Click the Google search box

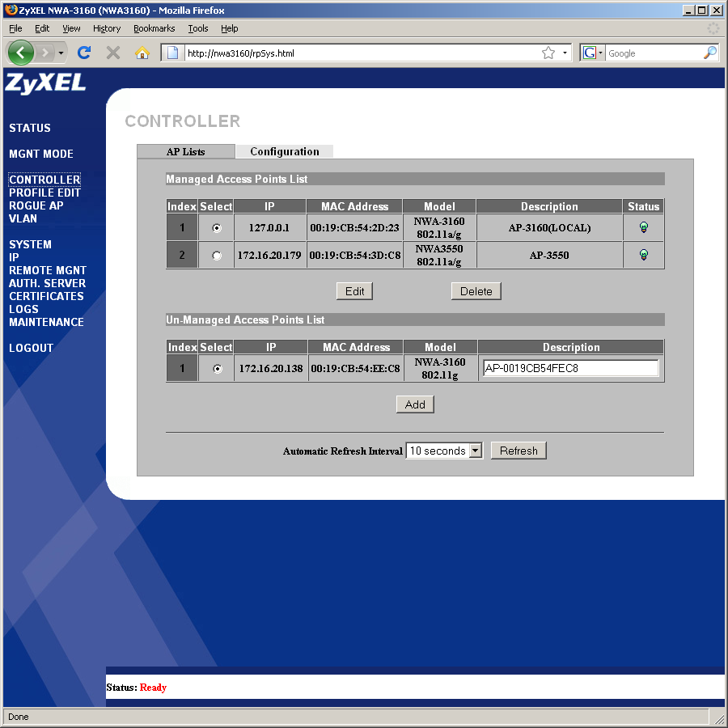(x=654, y=53)
